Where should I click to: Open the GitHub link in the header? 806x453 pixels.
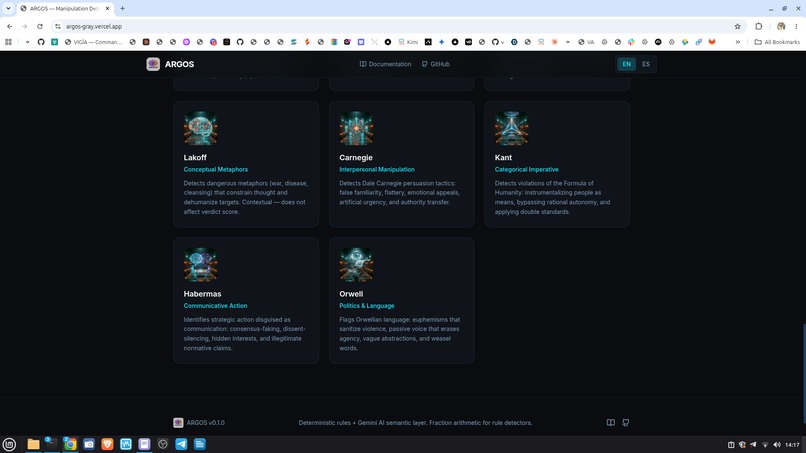(x=435, y=64)
